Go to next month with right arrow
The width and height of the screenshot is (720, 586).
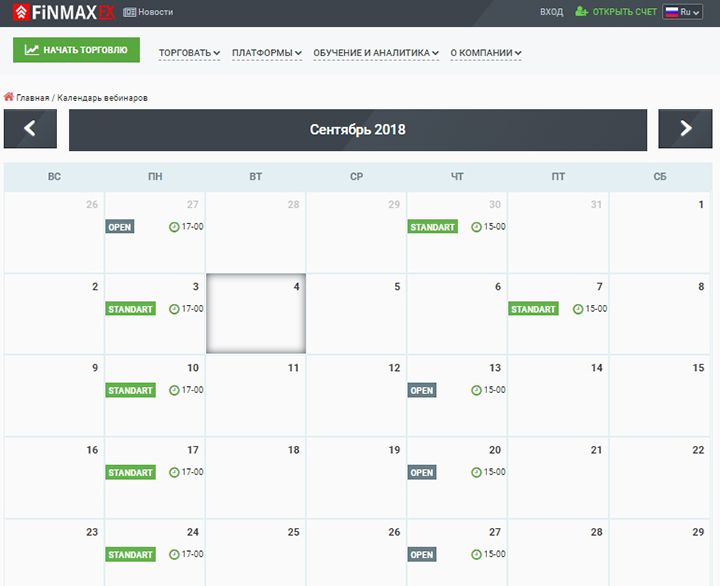coord(685,129)
